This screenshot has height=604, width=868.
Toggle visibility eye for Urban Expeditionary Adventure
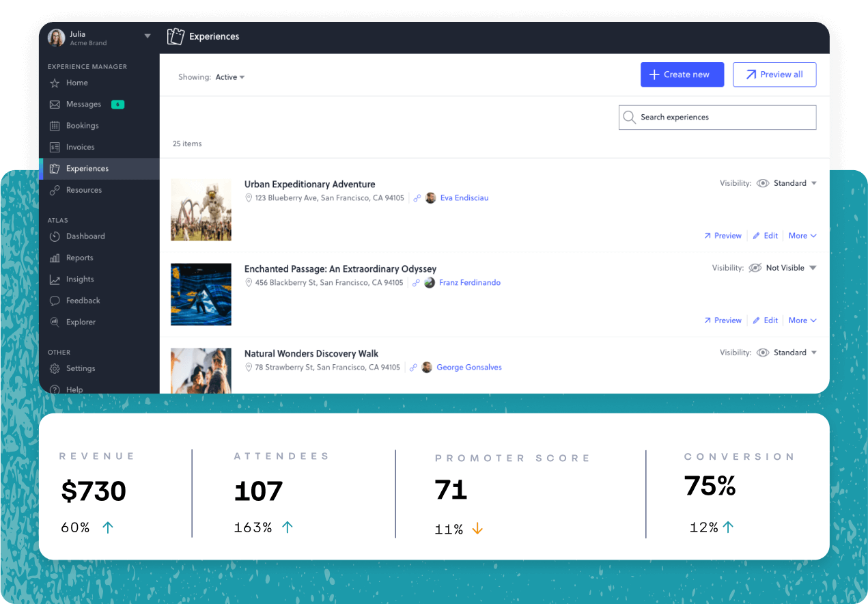(x=763, y=183)
